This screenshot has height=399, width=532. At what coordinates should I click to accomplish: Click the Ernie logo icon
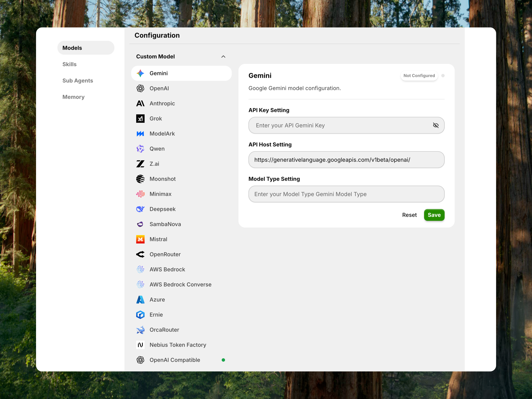(140, 315)
